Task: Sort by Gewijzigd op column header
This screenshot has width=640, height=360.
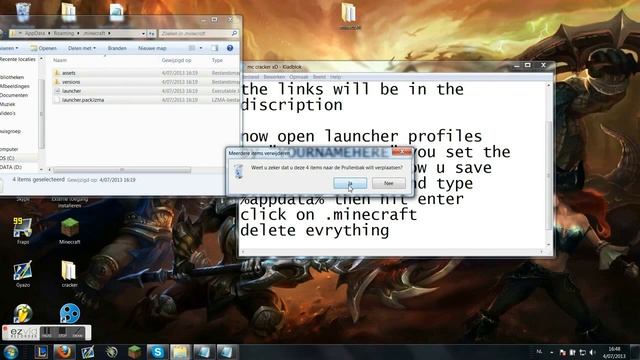Action: point(176,60)
